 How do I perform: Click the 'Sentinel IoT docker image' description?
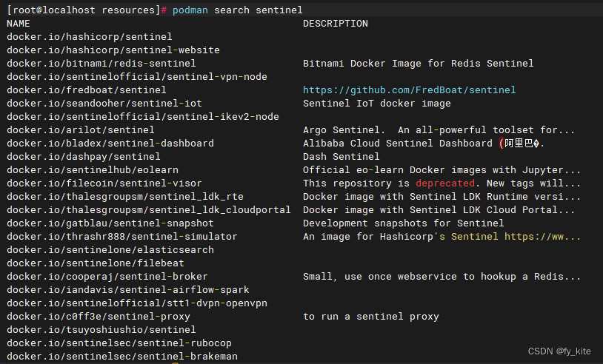[377, 104]
